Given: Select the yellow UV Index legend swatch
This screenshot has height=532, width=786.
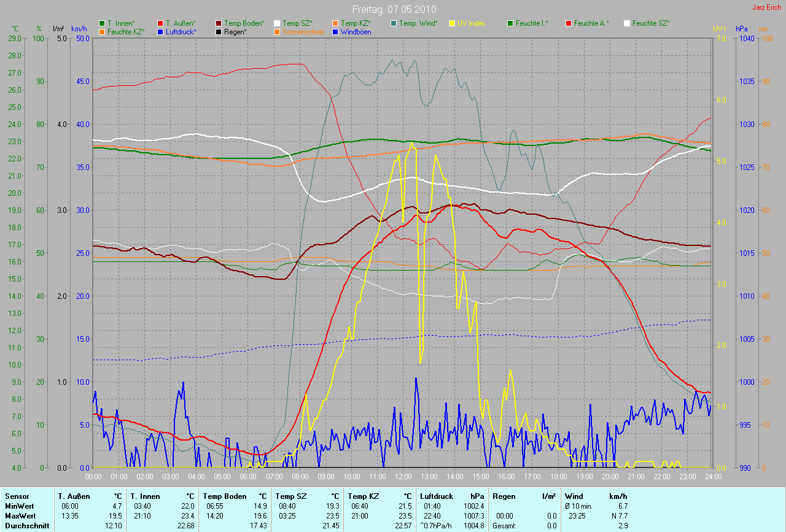Looking at the screenshot, I should (452, 23).
